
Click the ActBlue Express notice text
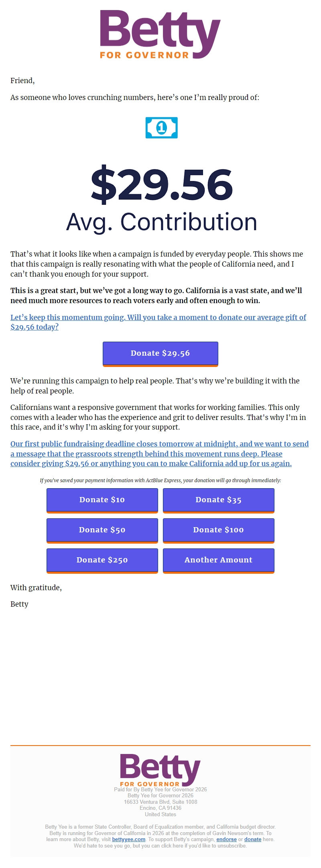(x=160, y=480)
